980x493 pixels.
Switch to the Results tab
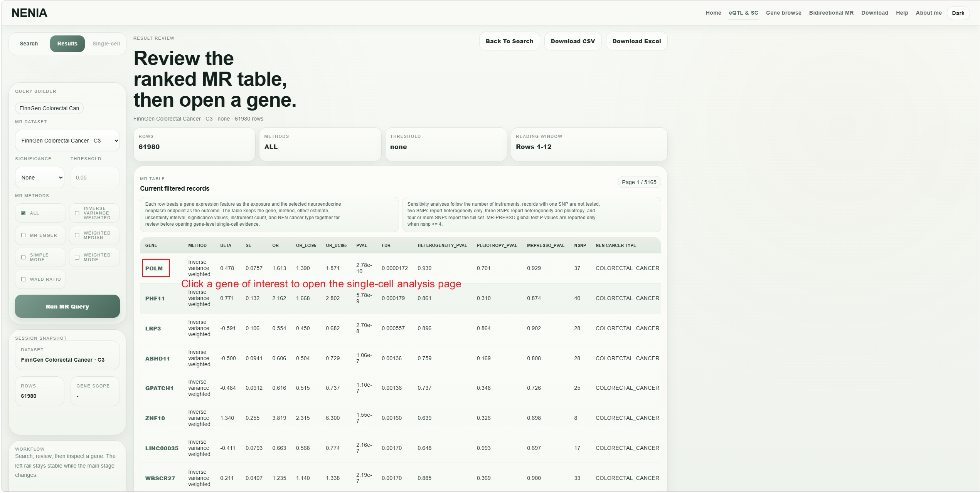click(67, 44)
